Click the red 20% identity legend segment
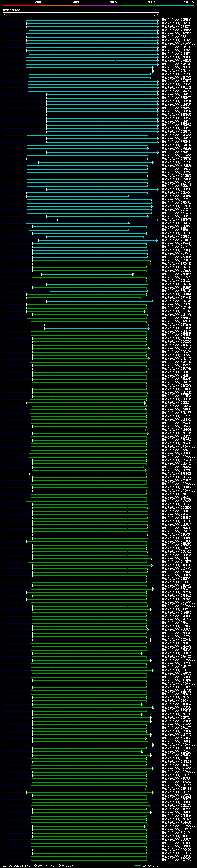Image resolution: width=197 pixels, height=868 pixels. pos(22,6)
